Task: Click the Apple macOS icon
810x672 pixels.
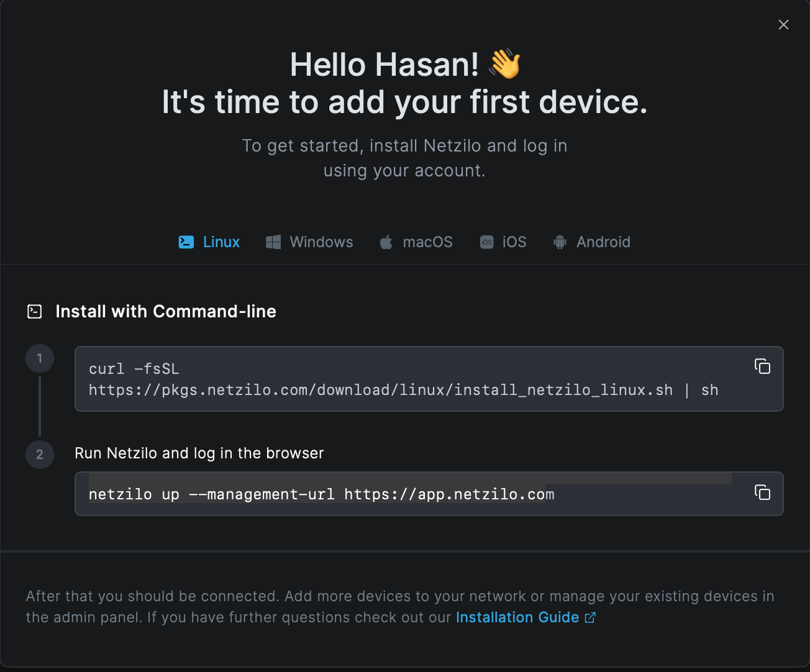Action: point(386,242)
